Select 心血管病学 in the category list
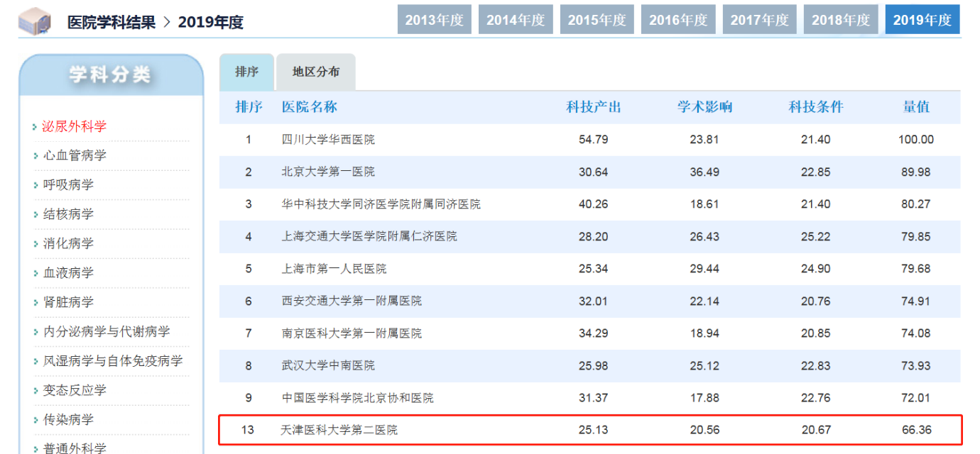Image resolution: width=980 pixels, height=454 pixels. (75, 155)
